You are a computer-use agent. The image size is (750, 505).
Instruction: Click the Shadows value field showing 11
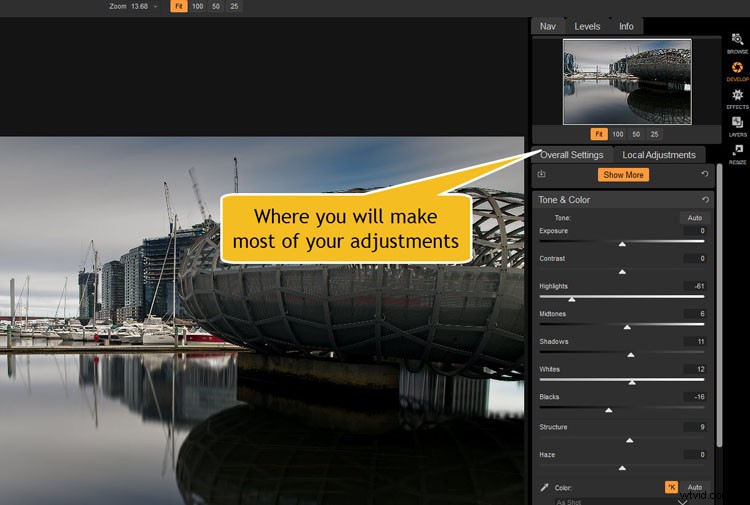pyautogui.click(x=695, y=342)
